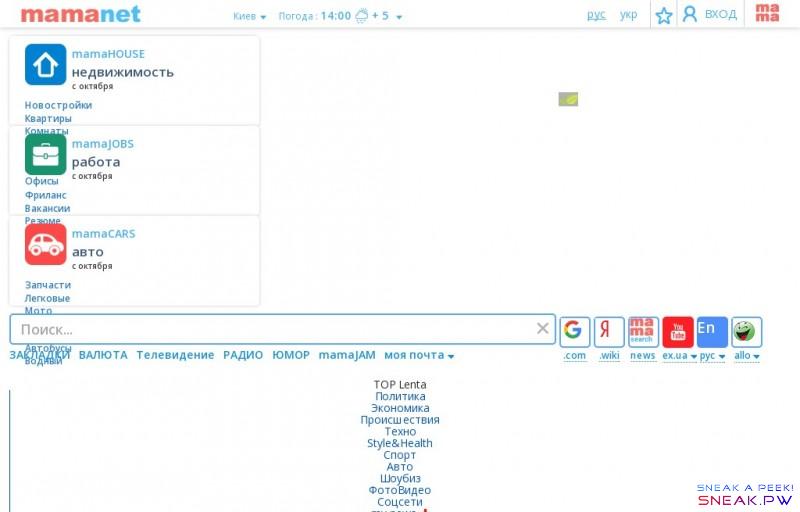Open Новостройки link
The height and width of the screenshot is (512, 800).
(x=58, y=105)
